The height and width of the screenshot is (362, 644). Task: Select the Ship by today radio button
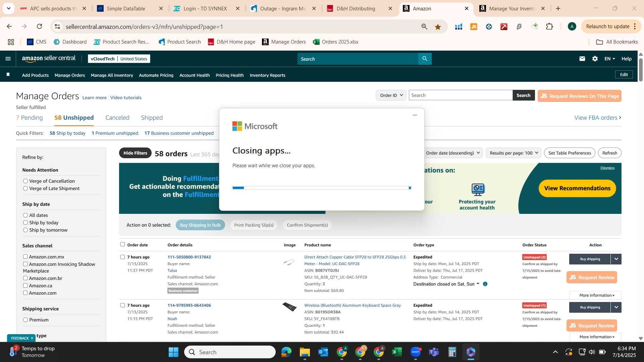point(25,223)
